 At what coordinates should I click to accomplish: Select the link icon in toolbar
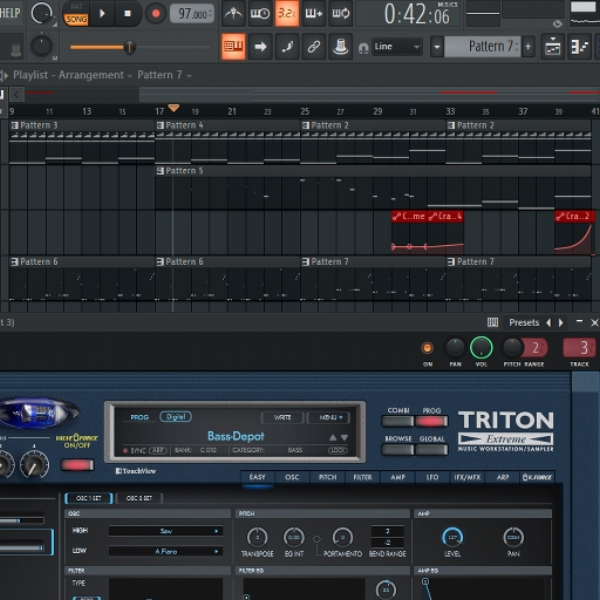(x=314, y=47)
